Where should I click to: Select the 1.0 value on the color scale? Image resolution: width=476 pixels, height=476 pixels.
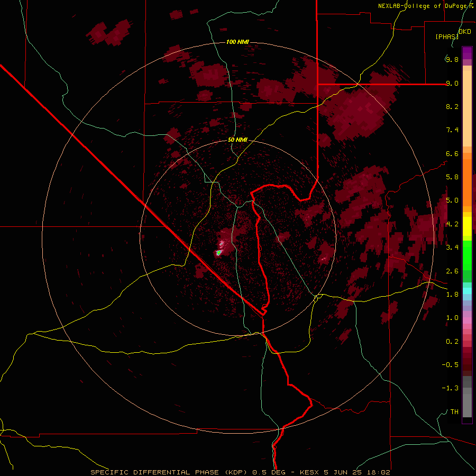(452, 318)
